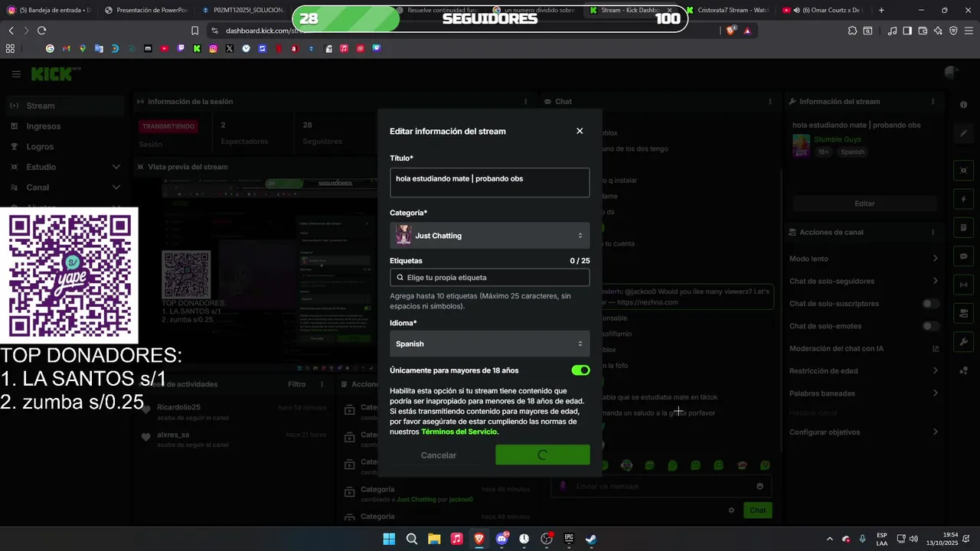The height and width of the screenshot is (551, 980).
Task: Click Ricardolio25 in the activity feed
Action: (178, 407)
